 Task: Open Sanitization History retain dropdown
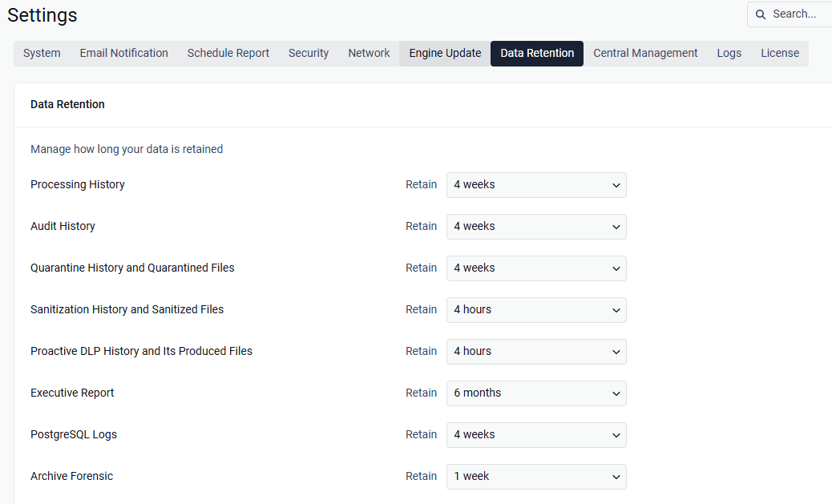pyautogui.click(x=536, y=310)
